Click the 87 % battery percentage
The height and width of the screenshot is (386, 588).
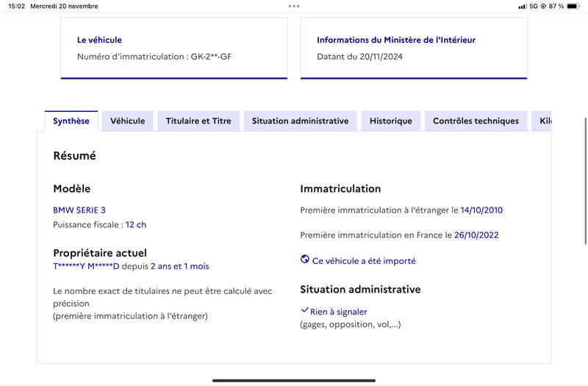556,6
